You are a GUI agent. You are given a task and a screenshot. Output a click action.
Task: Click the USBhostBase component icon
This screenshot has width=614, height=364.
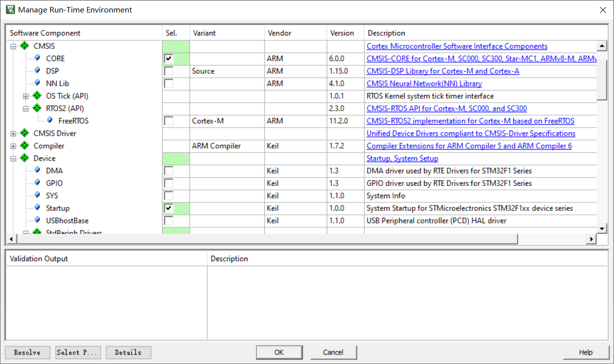pos(37,220)
